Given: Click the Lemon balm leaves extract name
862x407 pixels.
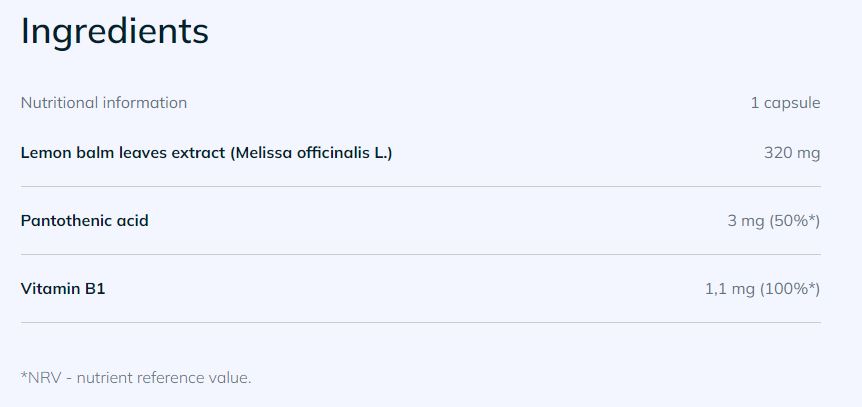Looking at the screenshot, I should point(122,153).
